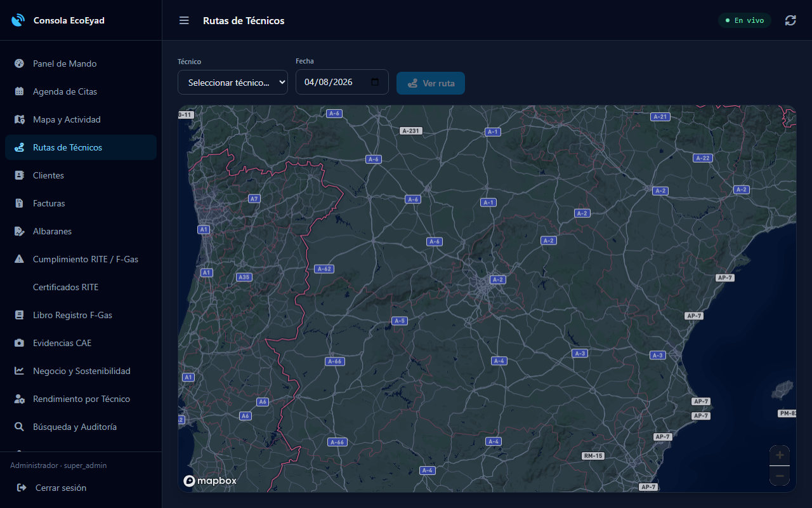Click the A-5 road shield on map
This screenshot has height=508, width=812.
[399, 321]
